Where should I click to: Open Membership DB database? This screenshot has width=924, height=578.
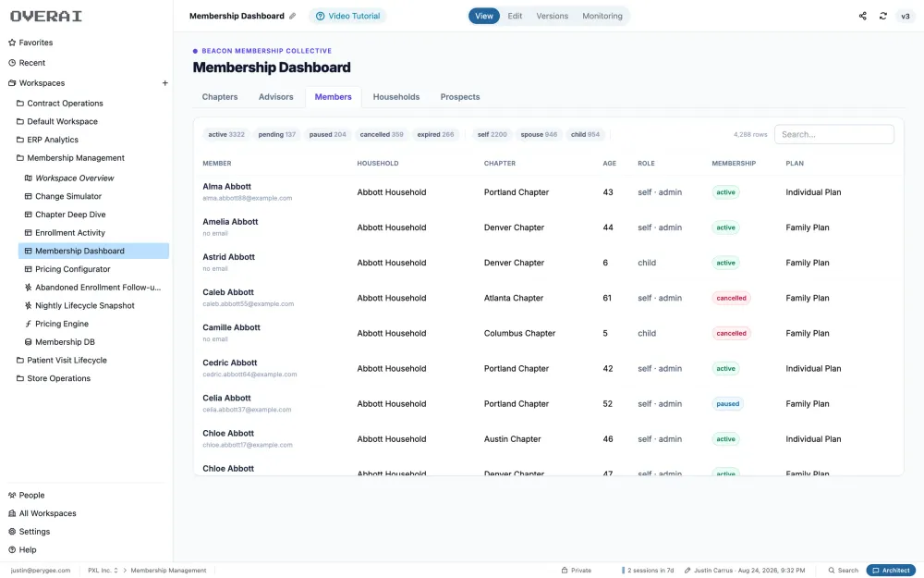[x=59, y=342]
